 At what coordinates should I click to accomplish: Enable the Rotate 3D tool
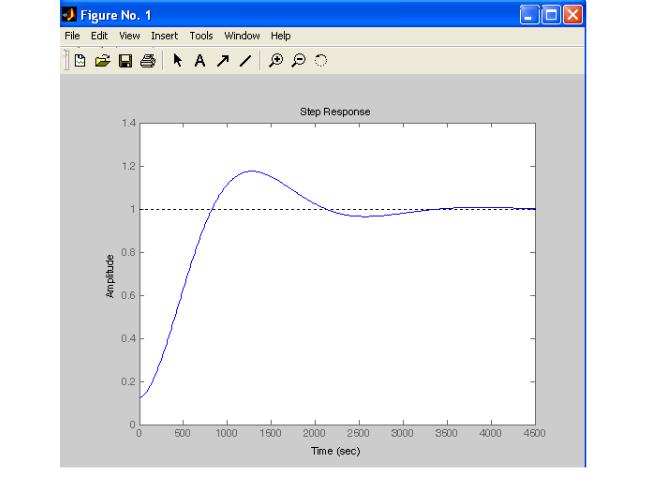click(x=321, y=61)
